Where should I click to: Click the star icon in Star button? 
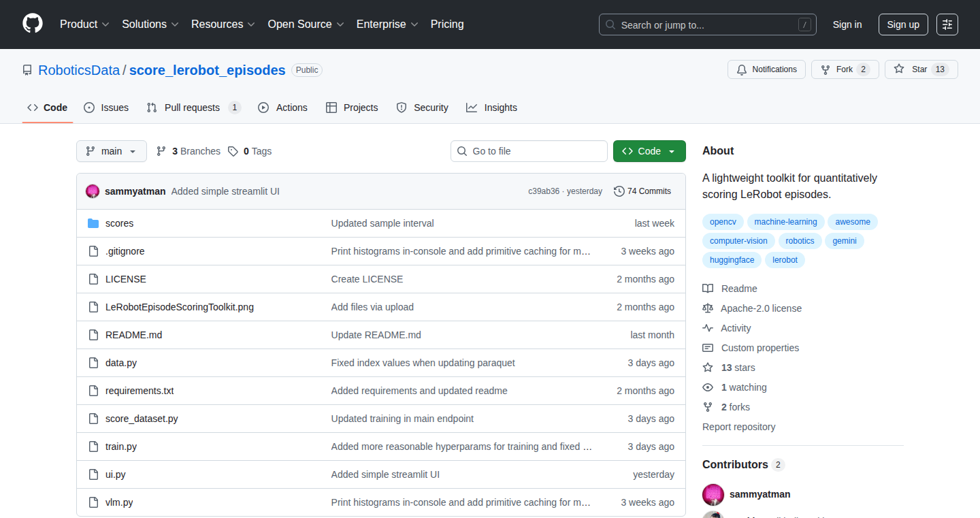pyautogui.click(x=899, y=69)
